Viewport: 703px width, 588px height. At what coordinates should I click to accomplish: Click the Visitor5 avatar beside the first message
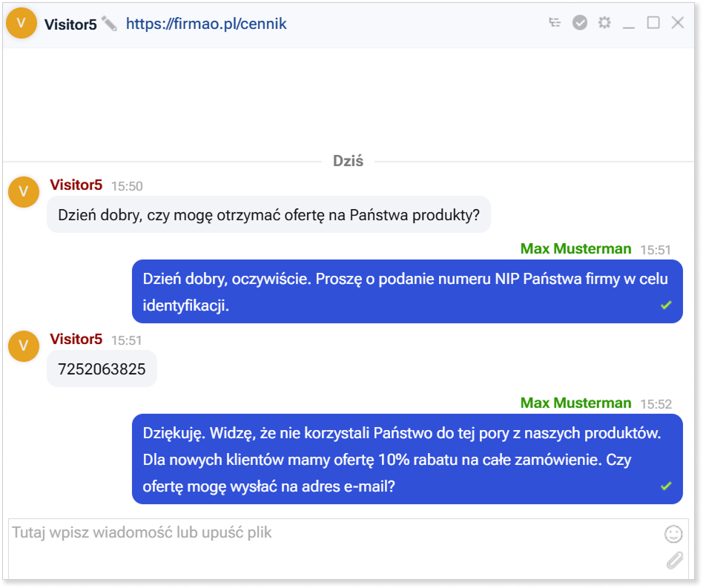click(24, 192)
